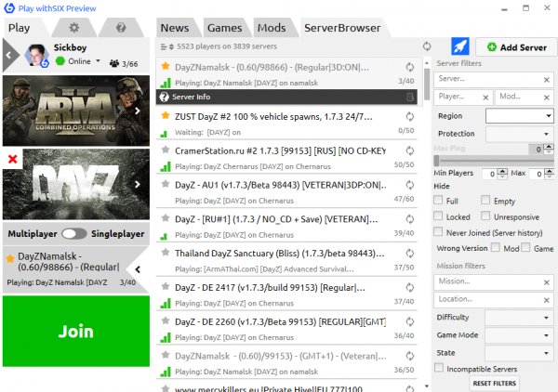The width and height of the screenshot is (558, 392).
Task: Collapse the profile panel with left arrow
Action: tap(8, 55)
